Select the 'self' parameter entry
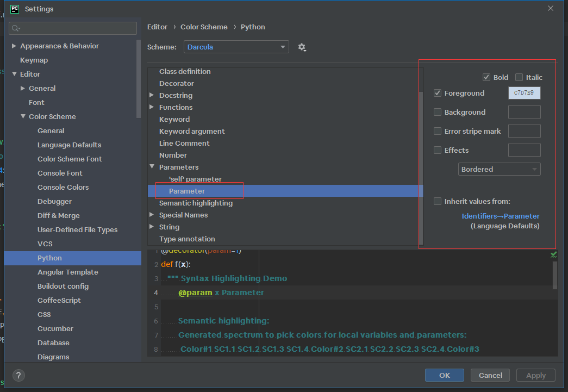 click(195, 179)
